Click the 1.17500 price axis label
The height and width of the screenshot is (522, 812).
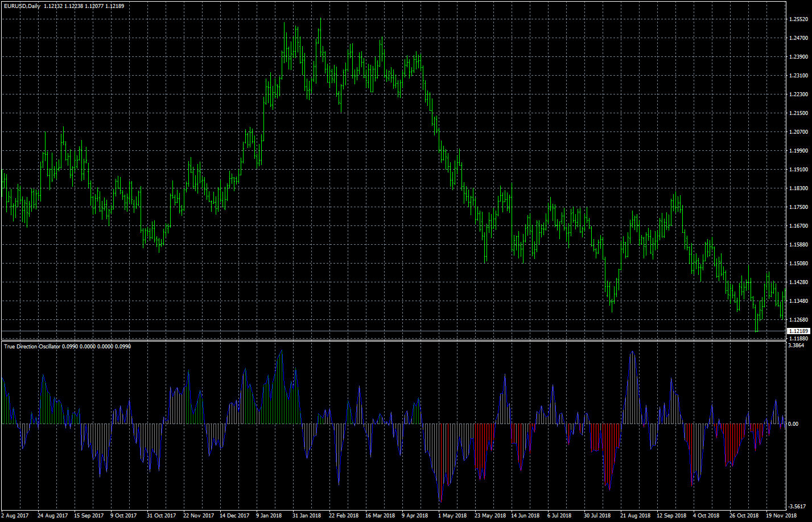(799, 207)
